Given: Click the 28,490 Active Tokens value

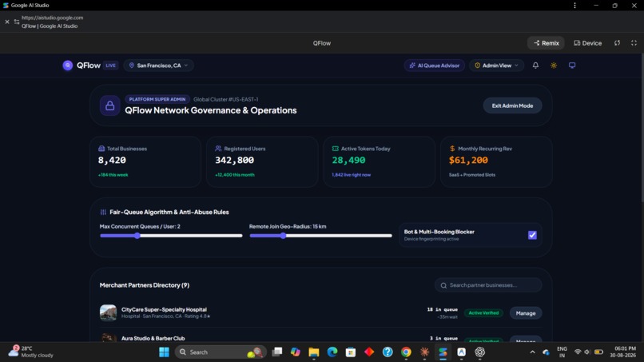Looking at the screenshot, I should pos(348,161).
